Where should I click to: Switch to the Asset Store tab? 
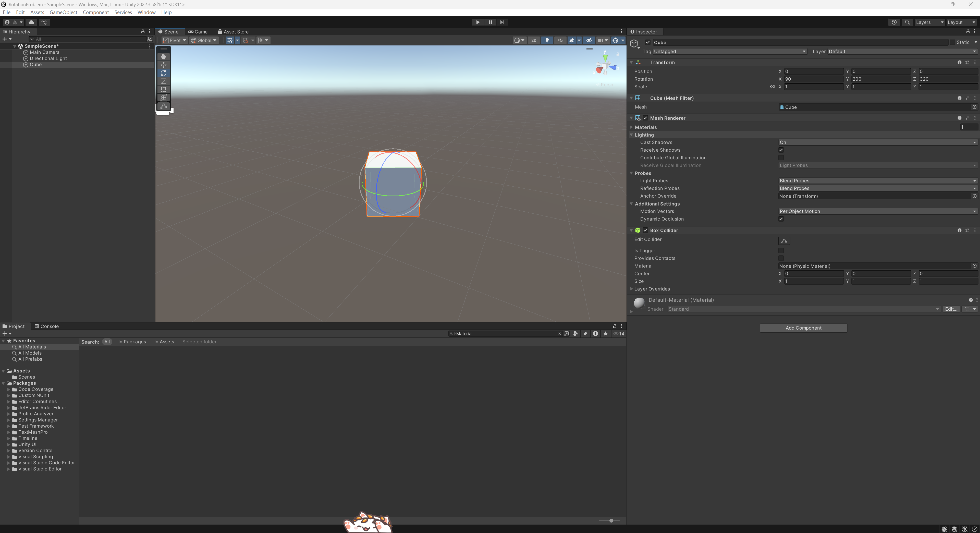[x=233, y=32]
